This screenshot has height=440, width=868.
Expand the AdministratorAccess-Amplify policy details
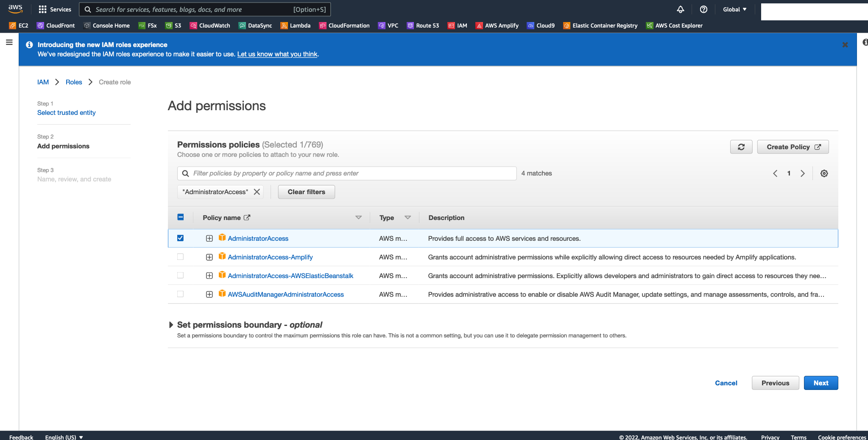coord(209,257)
